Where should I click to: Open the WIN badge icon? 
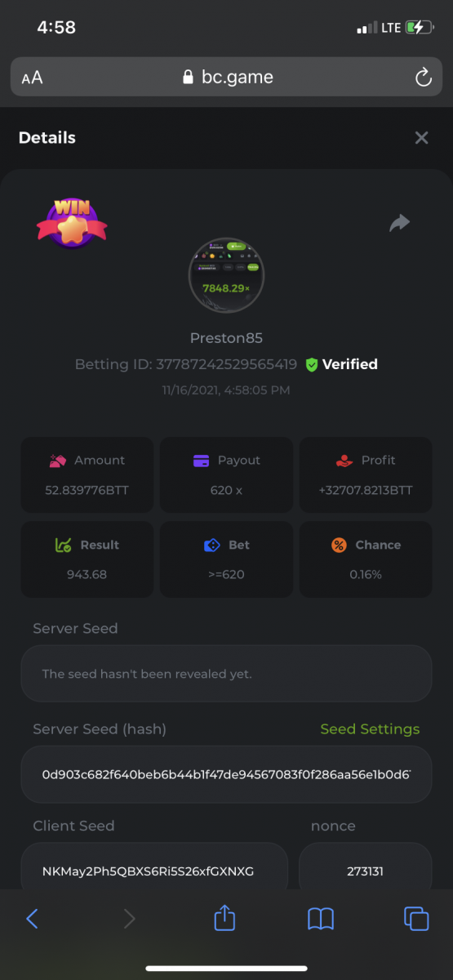tap(72, 223)
